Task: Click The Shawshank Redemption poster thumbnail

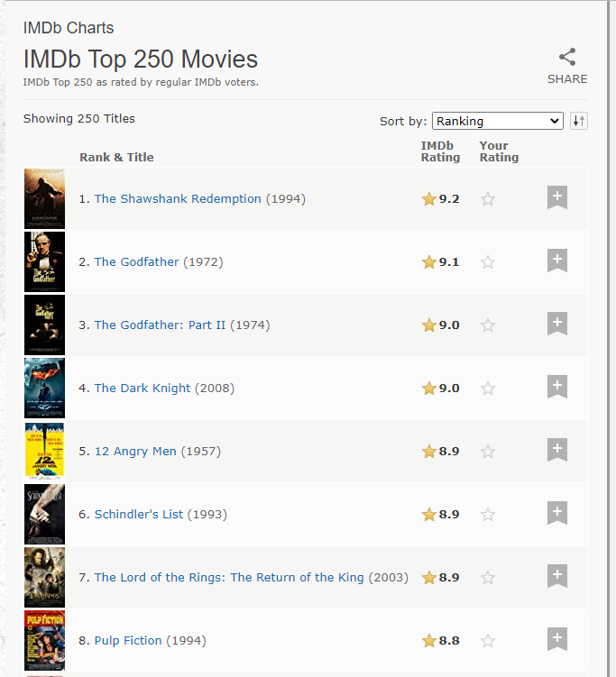Action: coord(44,198)
